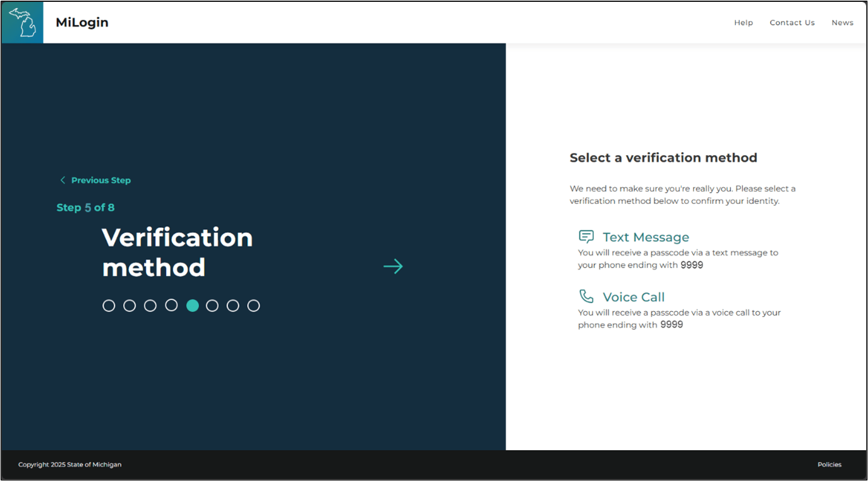Click the back chevron beside Previous Step
The image size is (868, 481).
point(62,180)
